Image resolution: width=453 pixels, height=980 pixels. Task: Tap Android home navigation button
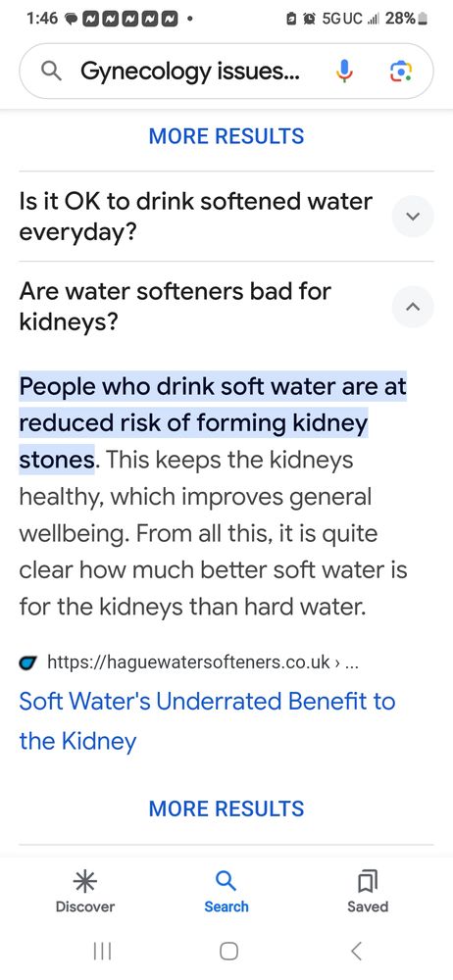tap(229, 952)
